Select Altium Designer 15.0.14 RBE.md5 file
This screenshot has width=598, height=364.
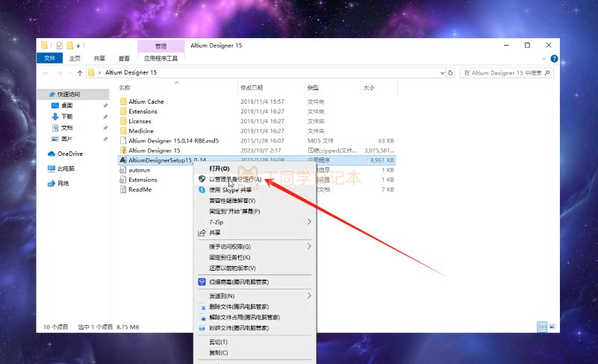tap(173, 141)
